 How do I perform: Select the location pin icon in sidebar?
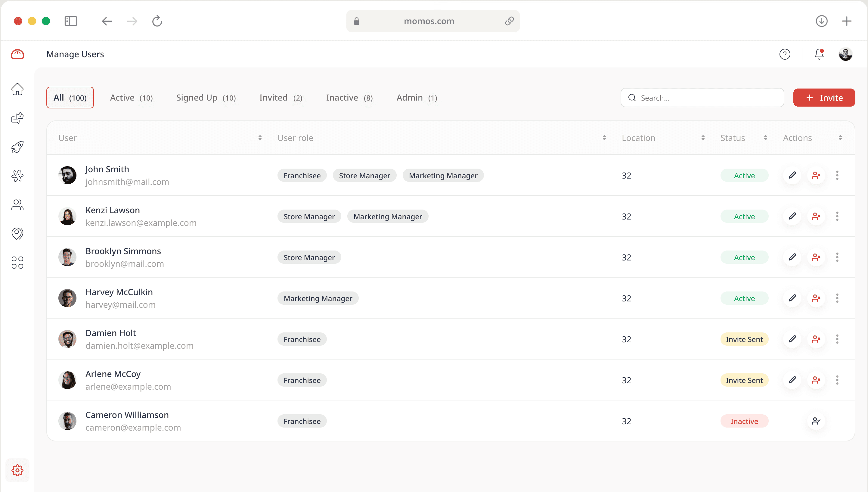[x=17, y=233]
